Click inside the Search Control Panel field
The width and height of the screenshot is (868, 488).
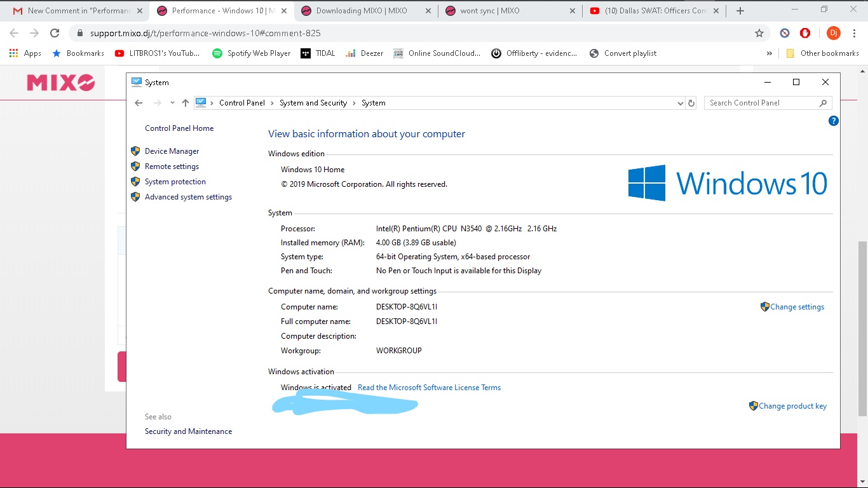(x=761, y=103)
